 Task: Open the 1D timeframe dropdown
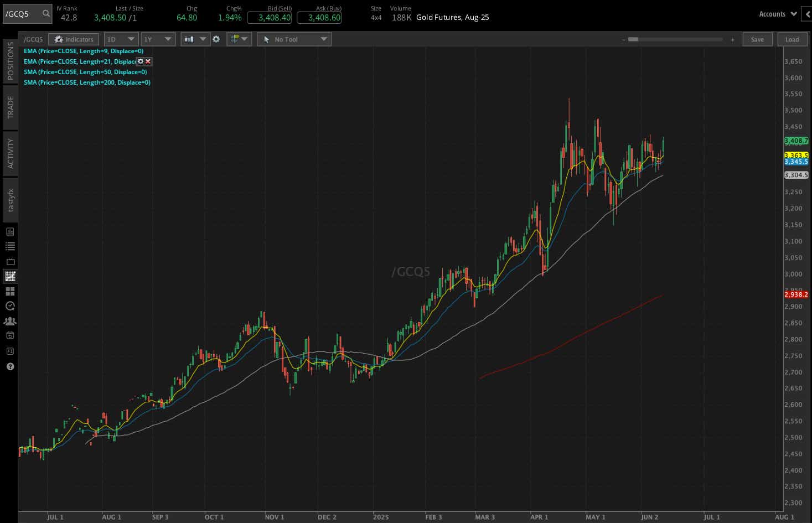pyautogui.click(x=121, y=39)
